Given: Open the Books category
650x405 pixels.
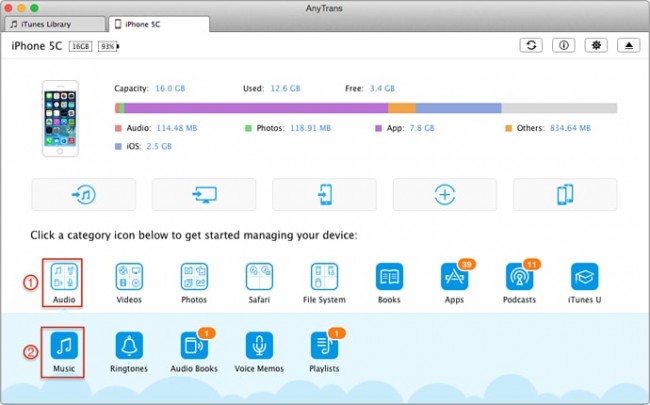Looking at the screenshot, I should tap(390, 277).
